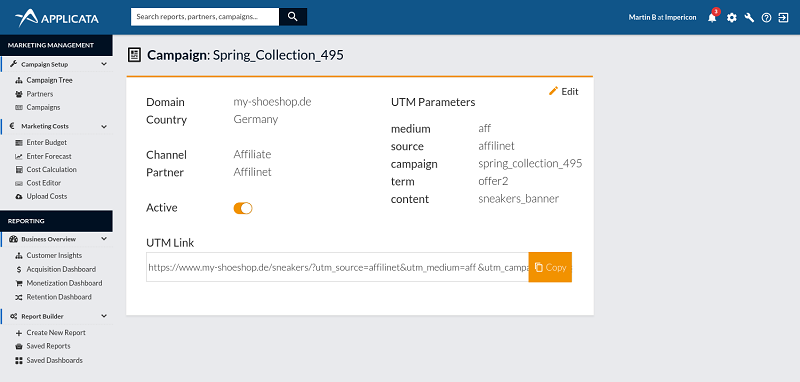Click the Monetization Dashboard cart icon
The height and width of the screenshot is (382, 800).
coord(19,283)
